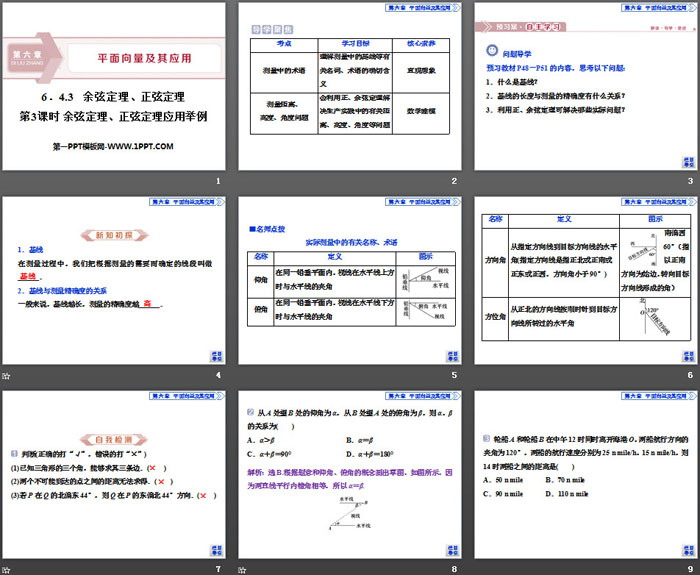Select slide 3 thumbnail with 问题导学 questions
The width and height of the screenshot is (700, 575).
[586, 86]
